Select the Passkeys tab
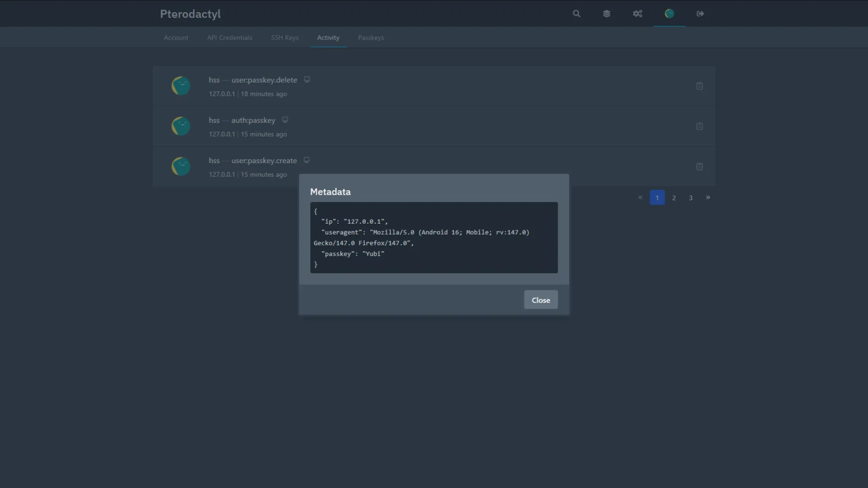The height and width of the screenshot is (488, 868). pos(371,38)
